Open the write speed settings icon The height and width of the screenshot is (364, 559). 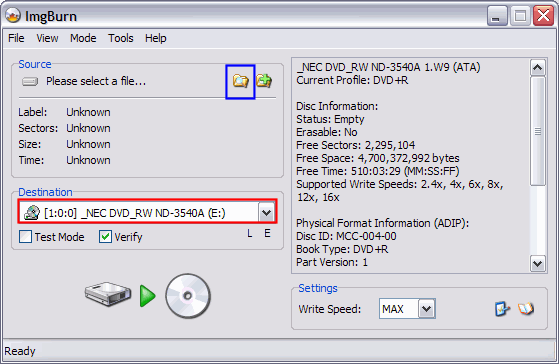(x=502, y=309)
